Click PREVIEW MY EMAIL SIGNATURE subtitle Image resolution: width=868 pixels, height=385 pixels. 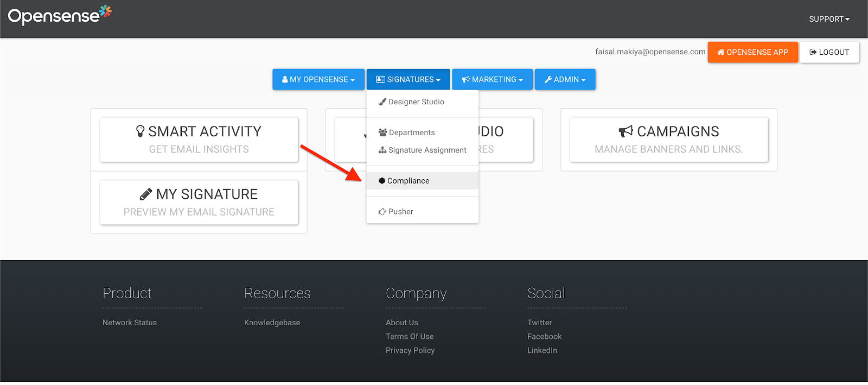199,212
